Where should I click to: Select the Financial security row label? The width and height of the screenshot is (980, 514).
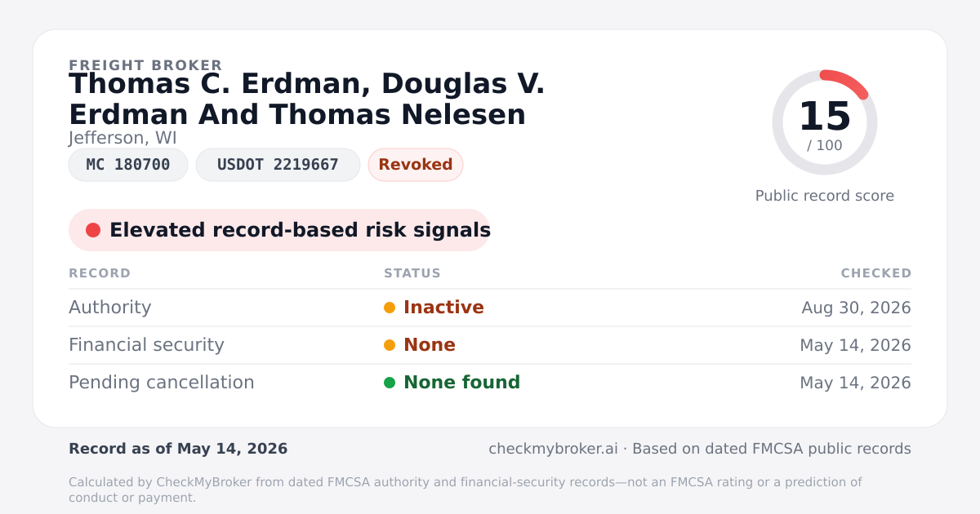(146, 345)
